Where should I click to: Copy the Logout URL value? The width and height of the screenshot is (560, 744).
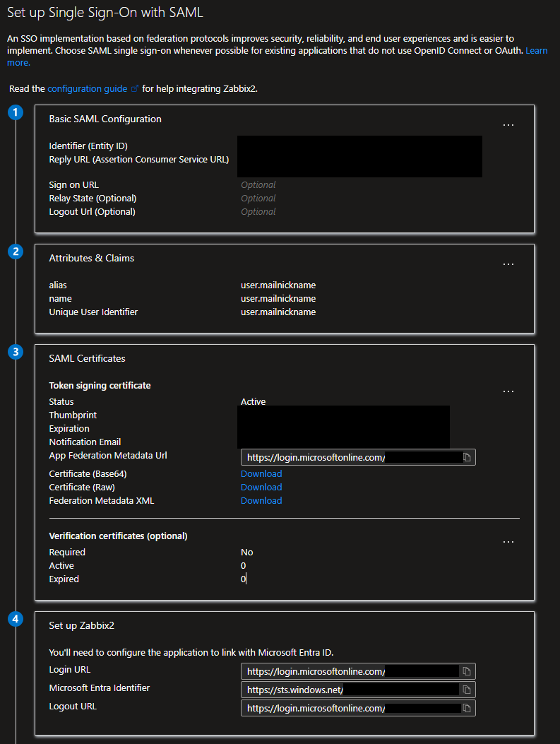tap(467, 708)
